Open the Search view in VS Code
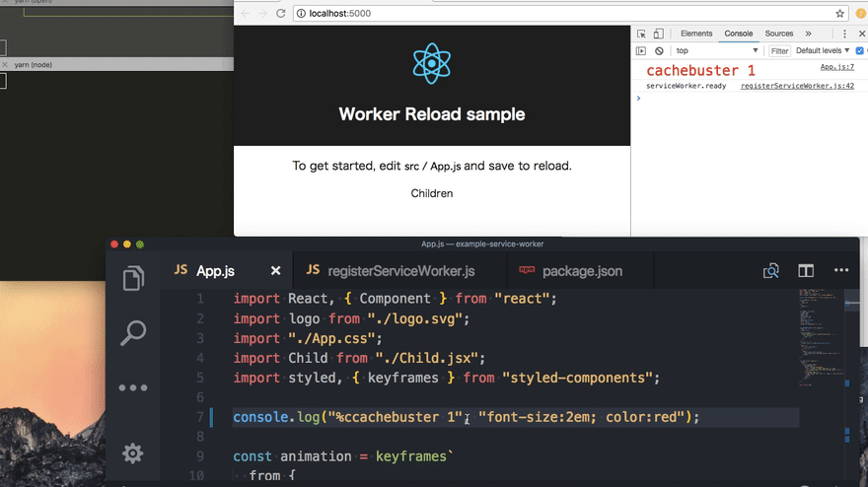The height and width of the screenshot is (487, 868). (133, 332)
